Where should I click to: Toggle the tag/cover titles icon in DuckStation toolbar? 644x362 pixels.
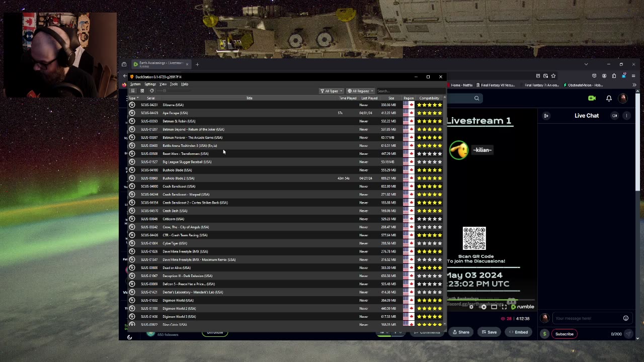click(152, 91)
